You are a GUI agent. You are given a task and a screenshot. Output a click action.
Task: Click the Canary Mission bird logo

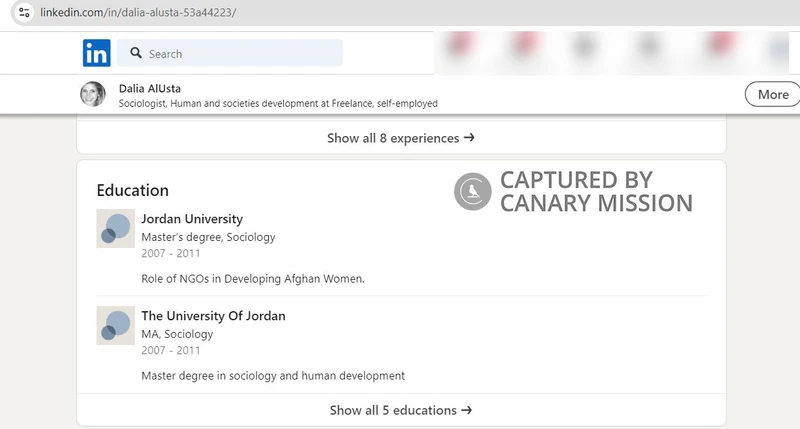tap(472, 191)
